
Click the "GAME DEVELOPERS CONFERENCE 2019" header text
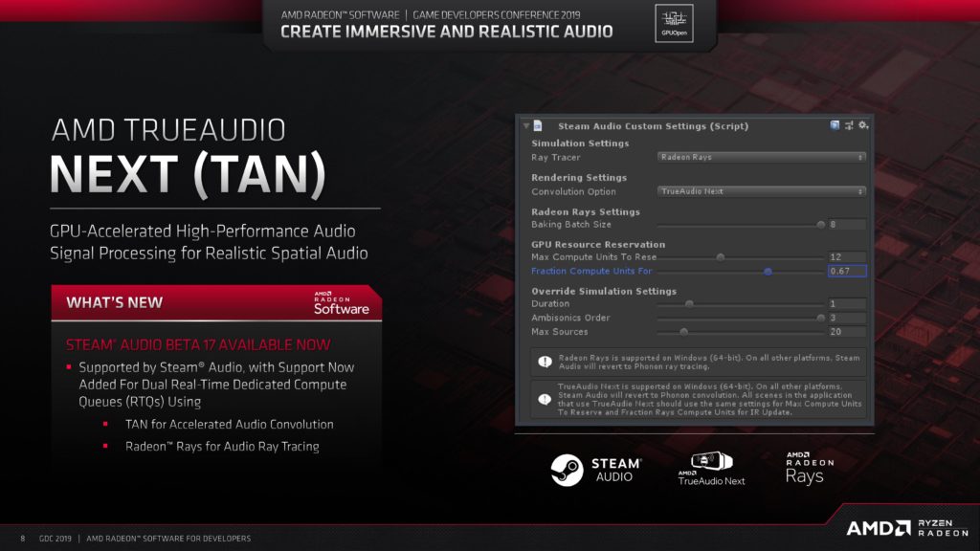pyautogui.click(x=497, y=15)
